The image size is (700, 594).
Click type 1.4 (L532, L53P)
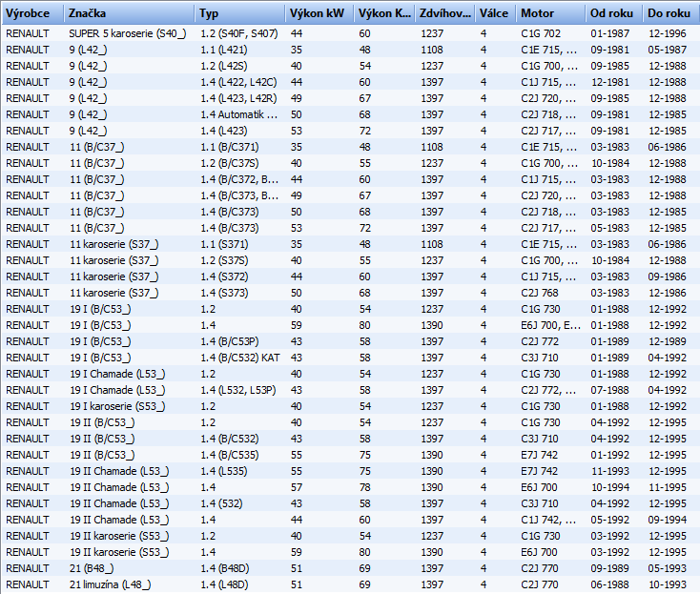click(x=238, y=390)
